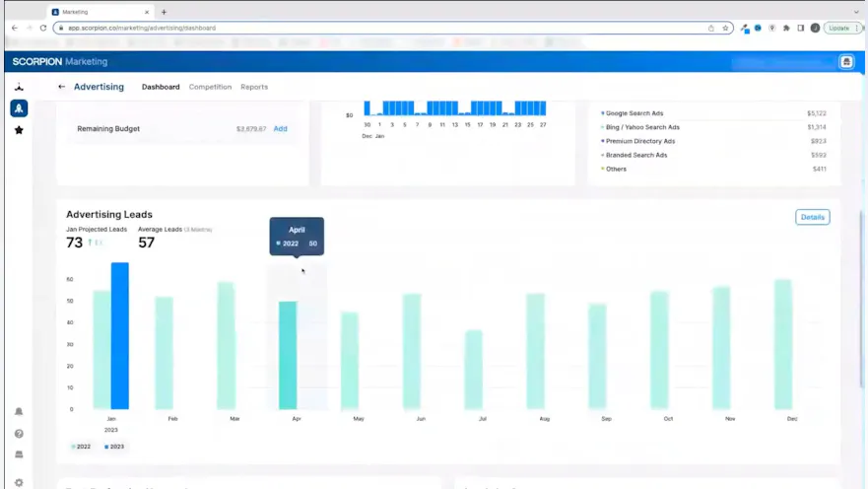Bookmark this page with the star icon
This screenshot has height=489, width=868.
point(725,28)
